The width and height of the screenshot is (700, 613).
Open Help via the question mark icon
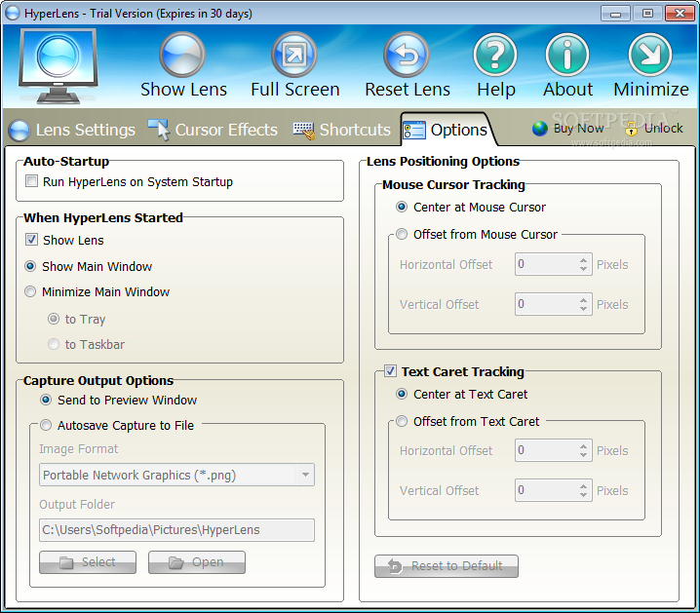[495, 55]
